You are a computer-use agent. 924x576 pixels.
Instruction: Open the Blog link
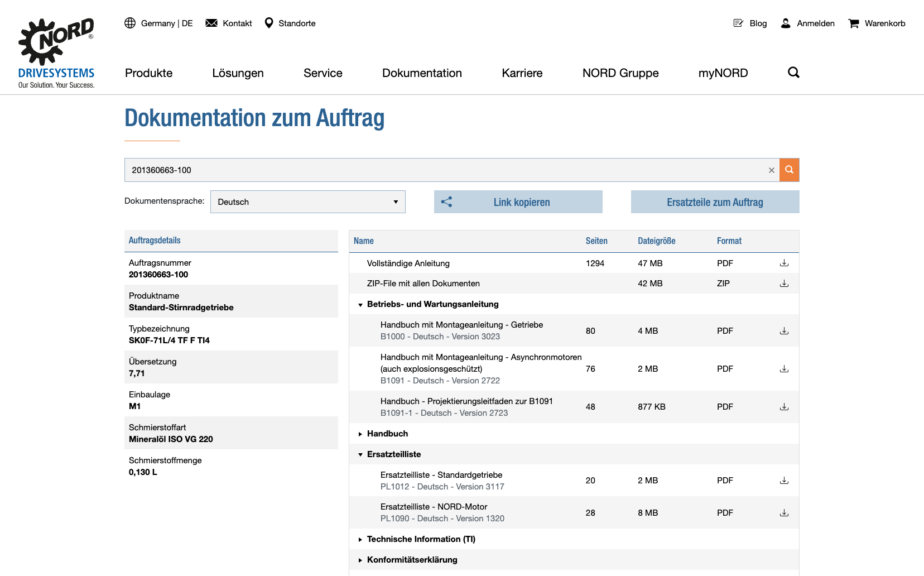[758, 23]
